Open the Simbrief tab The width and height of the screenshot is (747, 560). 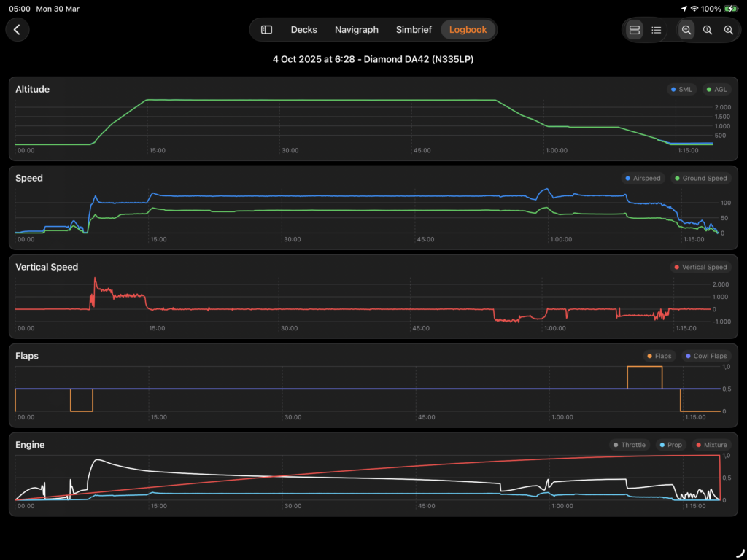click(x=414, y=30)
